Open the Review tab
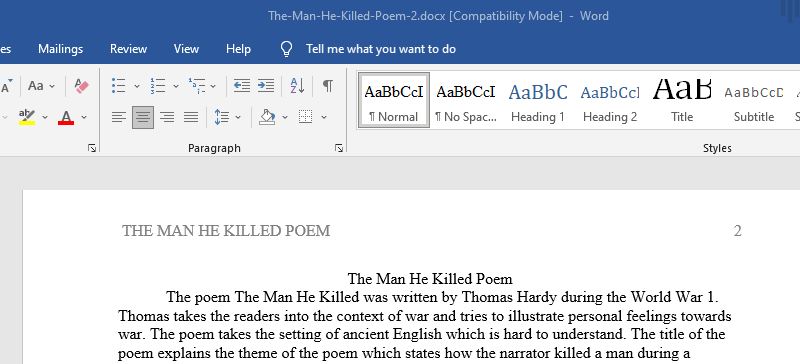Screen dimensions: 800x364 pos(129,49)
